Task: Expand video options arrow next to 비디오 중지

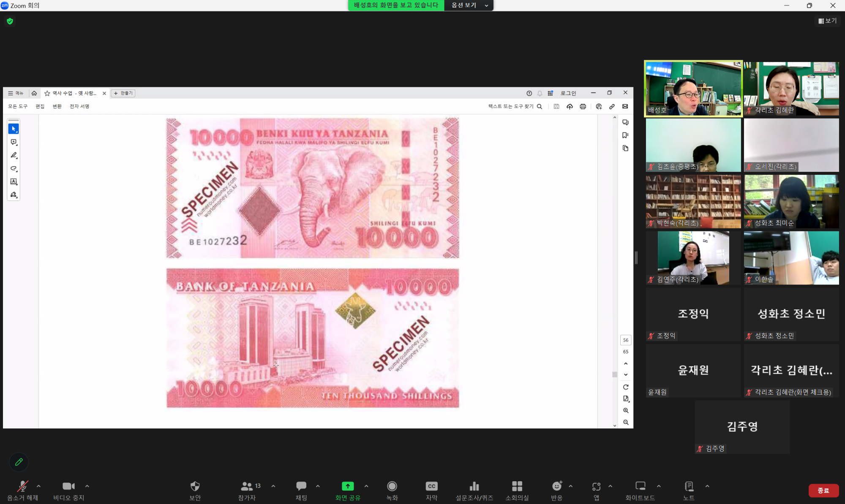Action: [x=87, y=486]
